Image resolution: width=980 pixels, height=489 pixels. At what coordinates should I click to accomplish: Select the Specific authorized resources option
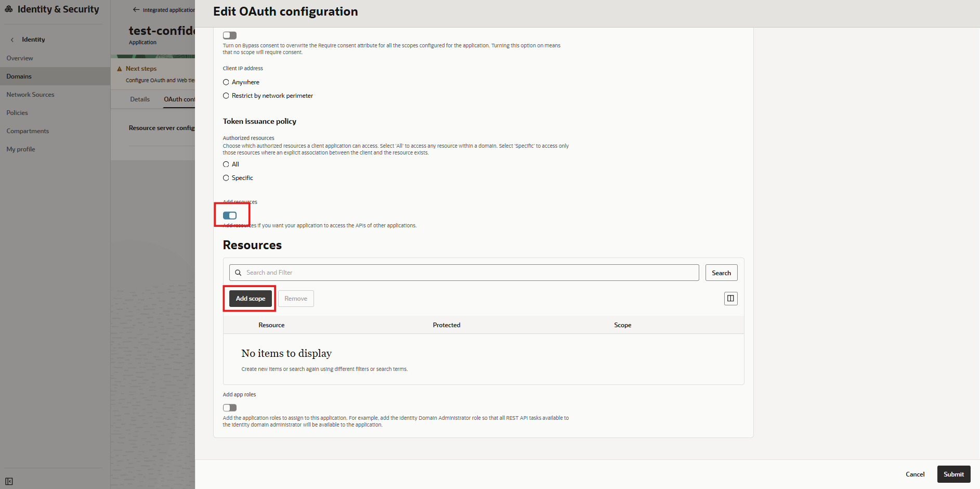[x=226, y=178]
